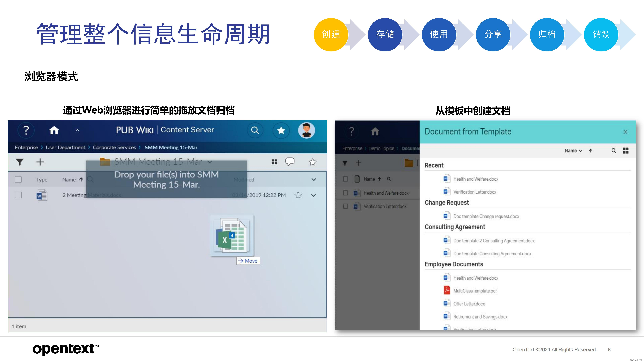
Task: Navigate to Corporate Services breadcrumb
Action: (x=114, y=147)
